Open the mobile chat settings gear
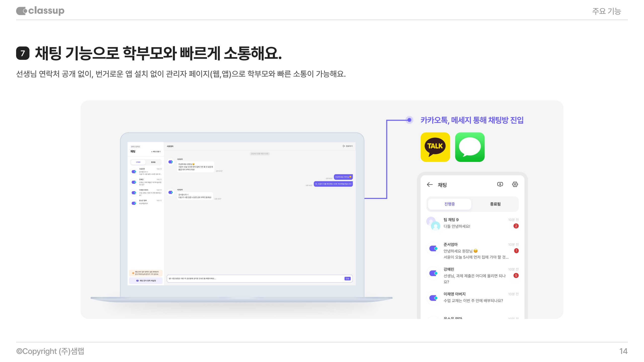 click(x=515, y=185)
